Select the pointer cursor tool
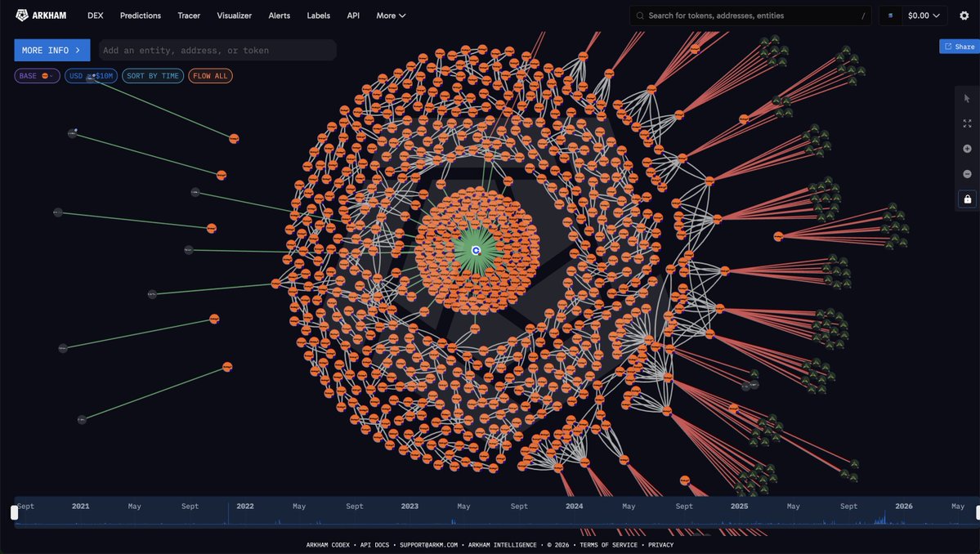The width and height of the screenshot is (980, 554). (x=968, y=99)
